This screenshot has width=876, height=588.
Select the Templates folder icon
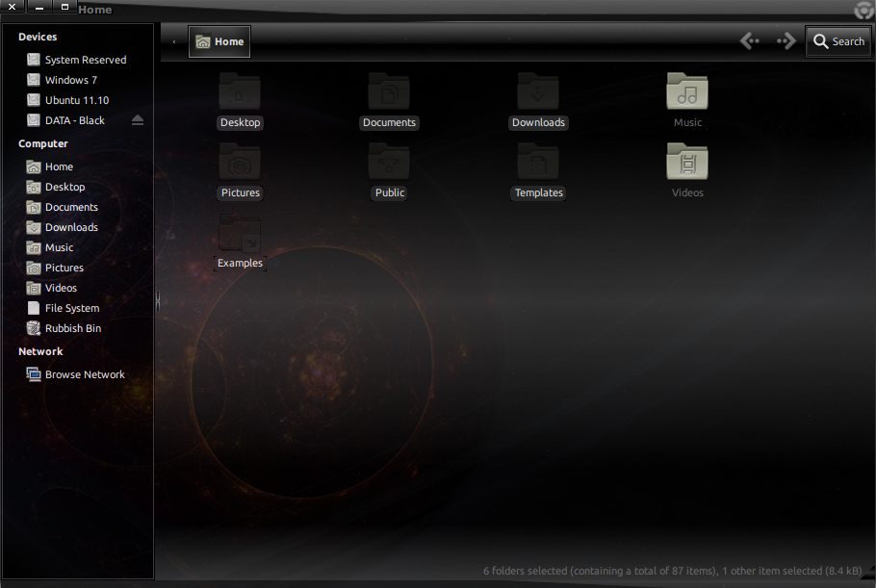click(x=538, y=162)
